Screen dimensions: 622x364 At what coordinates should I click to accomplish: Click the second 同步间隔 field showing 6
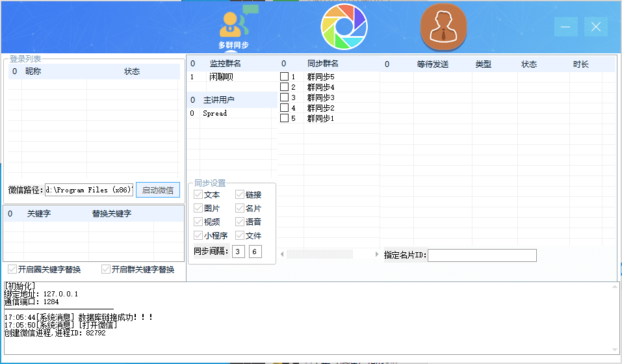click(x=255, y=252)
